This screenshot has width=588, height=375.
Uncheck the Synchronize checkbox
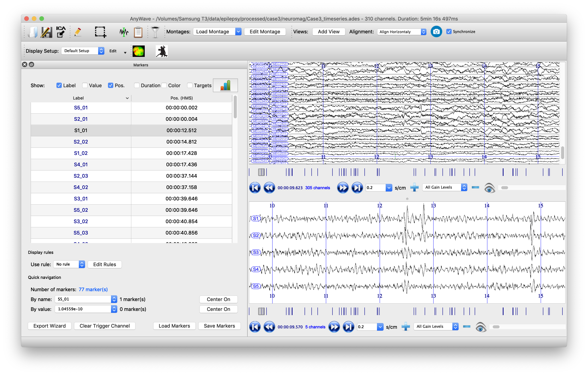pyautogui.click(x=449, y=31)
